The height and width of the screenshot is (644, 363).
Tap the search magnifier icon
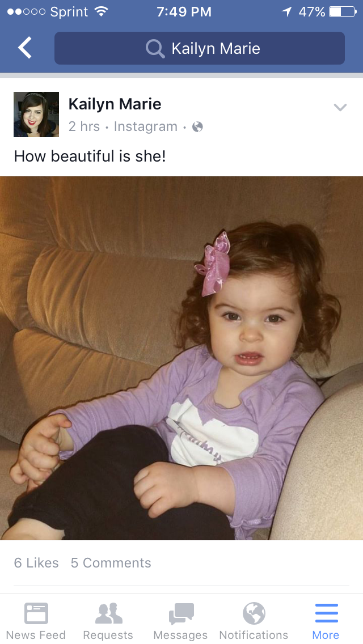tap(155, 48)
